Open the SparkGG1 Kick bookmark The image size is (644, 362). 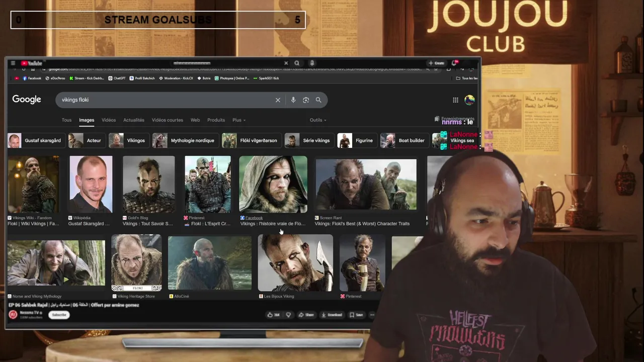pos(266,78)
